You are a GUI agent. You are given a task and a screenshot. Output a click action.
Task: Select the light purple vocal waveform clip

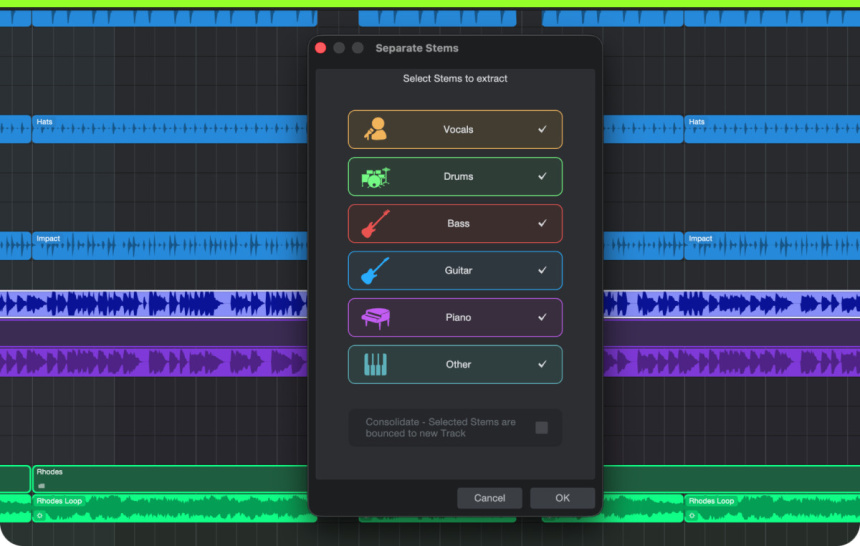point(154,304)
